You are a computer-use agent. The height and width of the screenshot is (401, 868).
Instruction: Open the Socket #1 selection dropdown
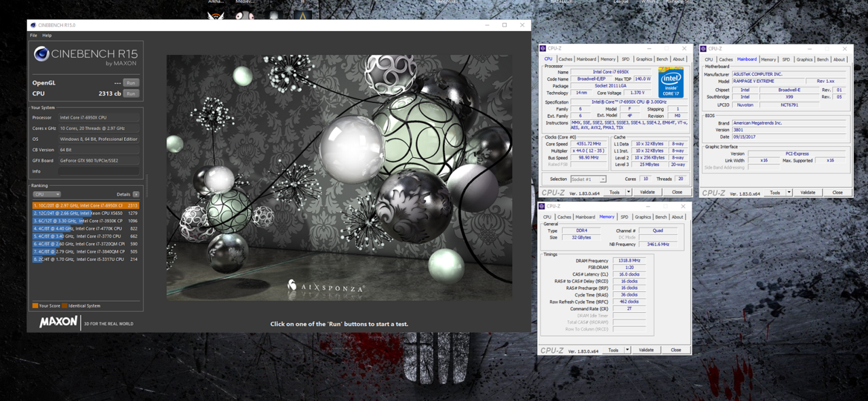[x=588, y=180]
